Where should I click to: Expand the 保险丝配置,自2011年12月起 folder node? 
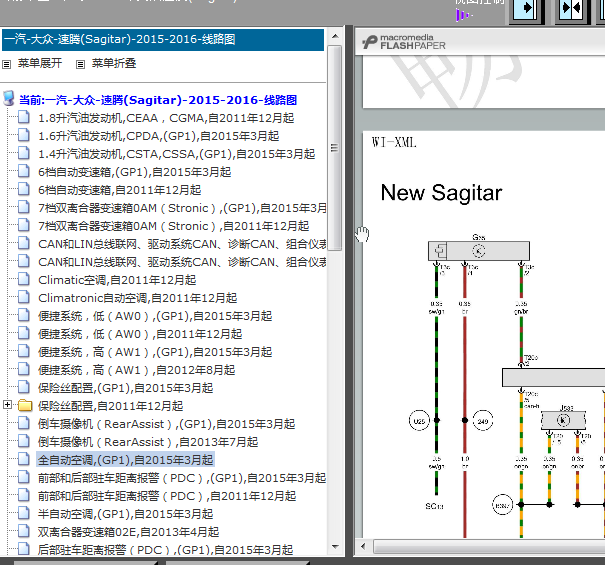coord(7,404)
